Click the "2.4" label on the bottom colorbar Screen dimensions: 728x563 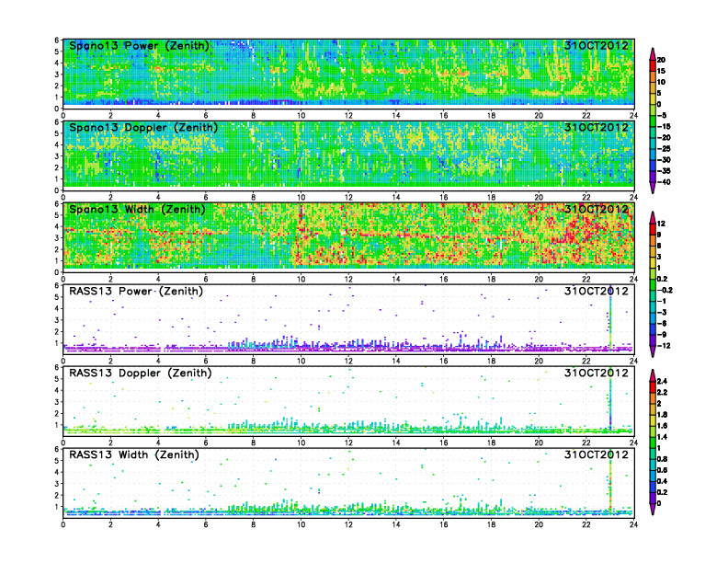(662, 381)
